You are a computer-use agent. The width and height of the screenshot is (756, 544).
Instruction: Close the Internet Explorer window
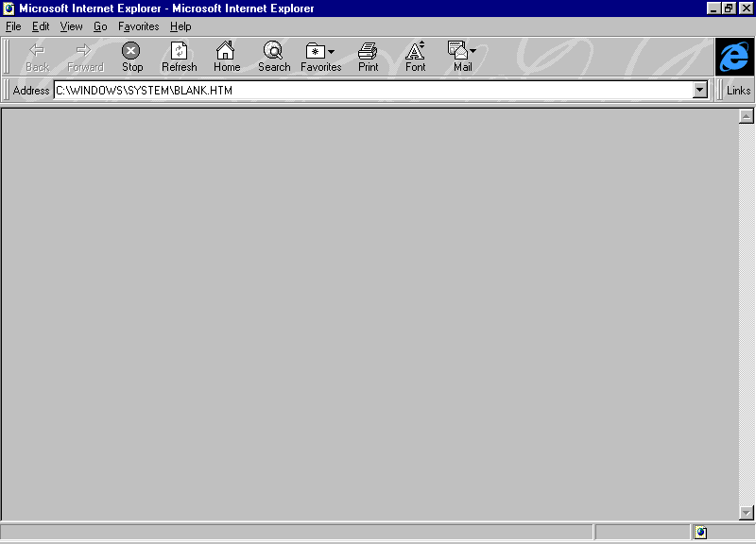point(746,8)
